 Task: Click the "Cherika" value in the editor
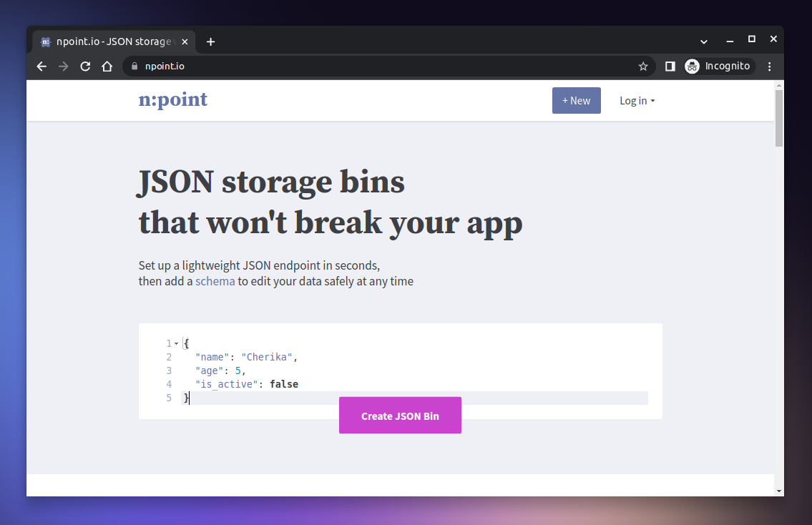coord(267,357)
